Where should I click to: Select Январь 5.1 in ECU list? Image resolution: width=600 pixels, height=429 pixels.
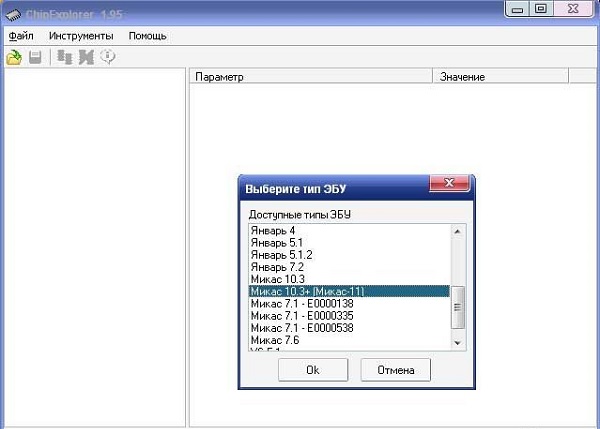pos(349,243)
